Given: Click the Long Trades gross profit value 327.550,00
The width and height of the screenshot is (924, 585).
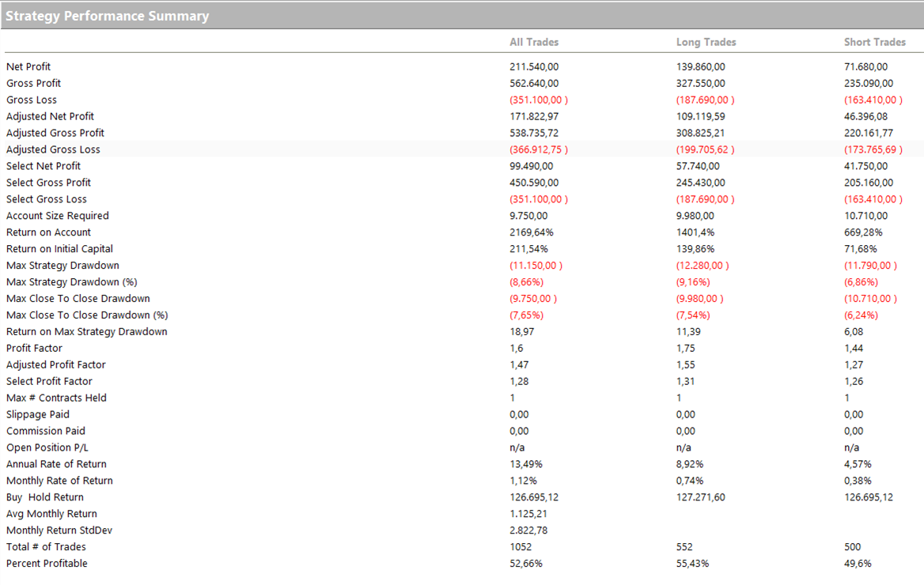Looking at the screenshot, I should (700, 84).
